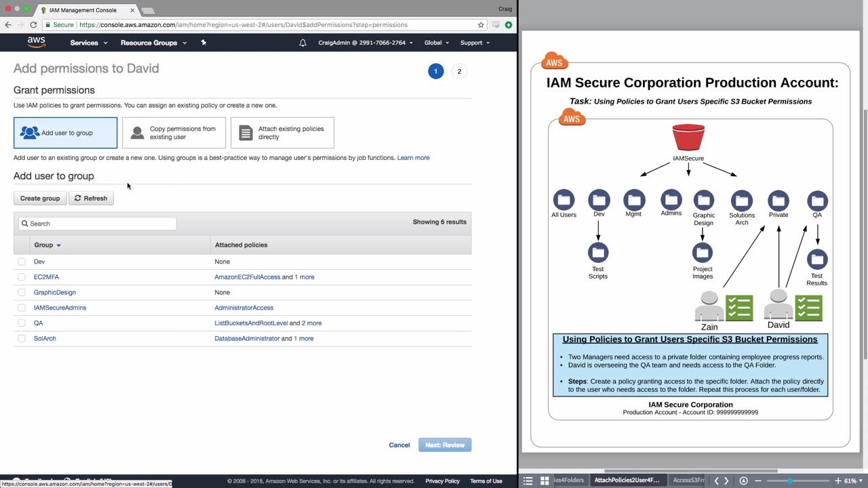
Task: Click the green browser extension icon
Action: [x=509, y=25]
